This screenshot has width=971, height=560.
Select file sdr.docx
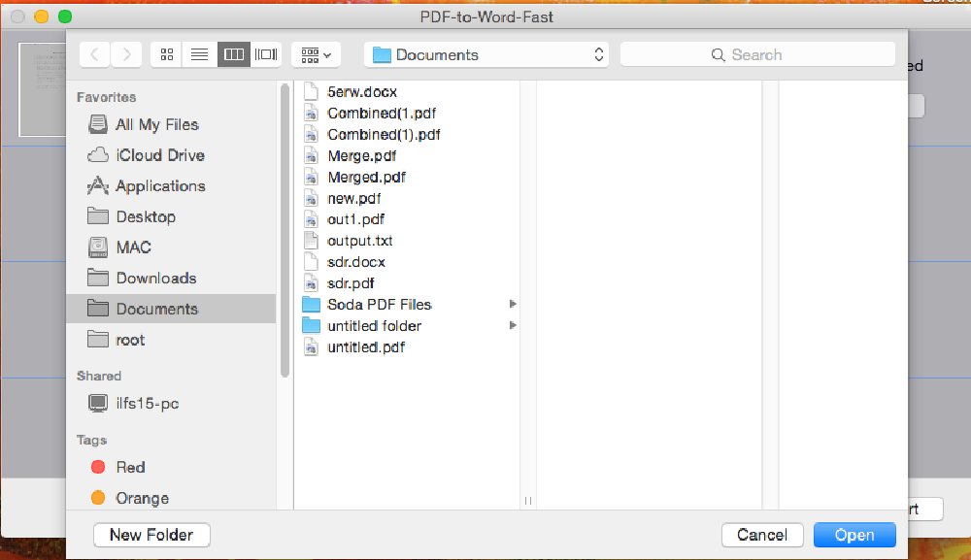(x=409, y=262)
